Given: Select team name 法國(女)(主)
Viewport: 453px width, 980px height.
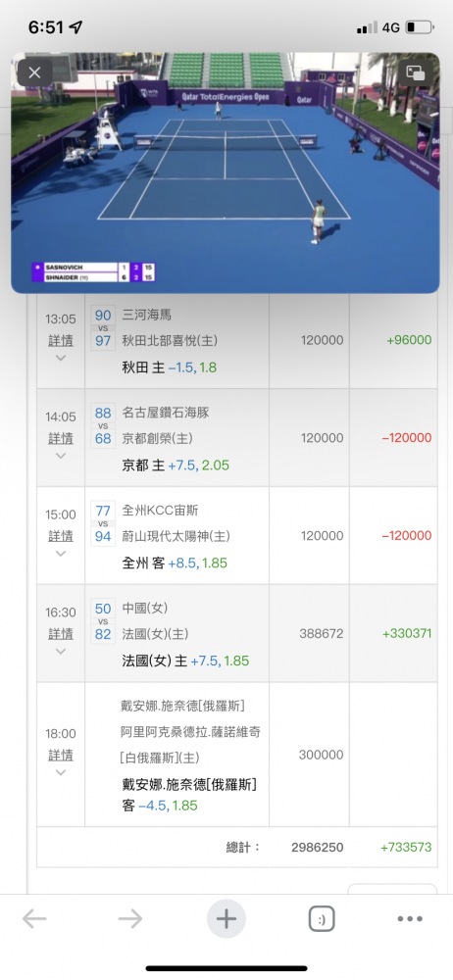Looking at the screenshot, I should click(x=155, y=634).
